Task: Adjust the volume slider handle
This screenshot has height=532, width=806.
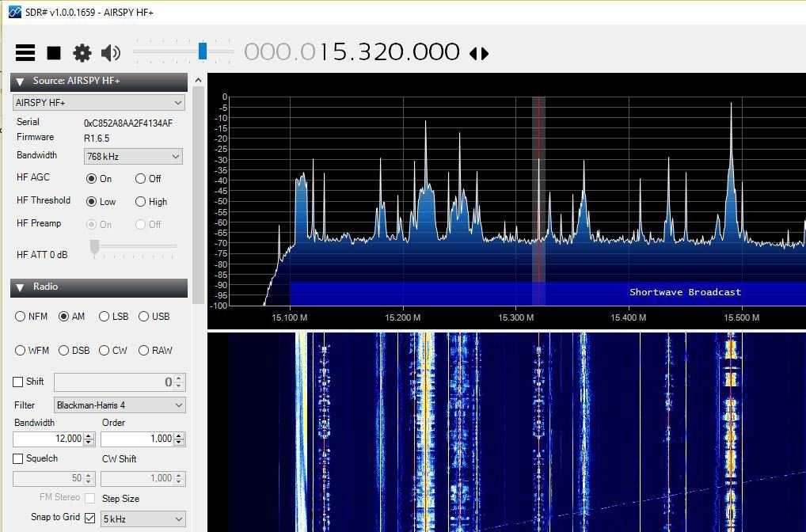Action: click(x=203, y=51)
